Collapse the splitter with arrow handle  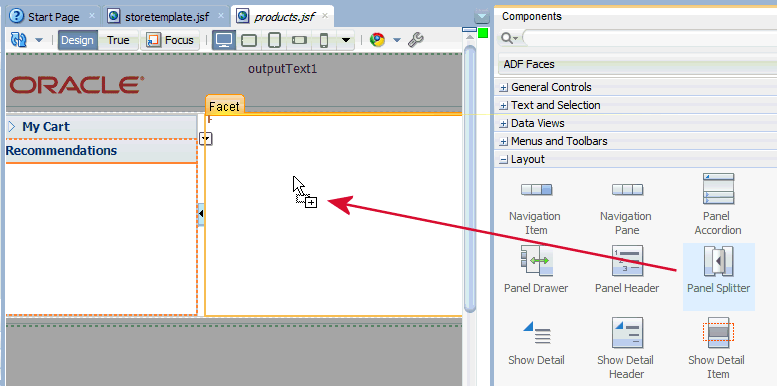coord(201,214)
